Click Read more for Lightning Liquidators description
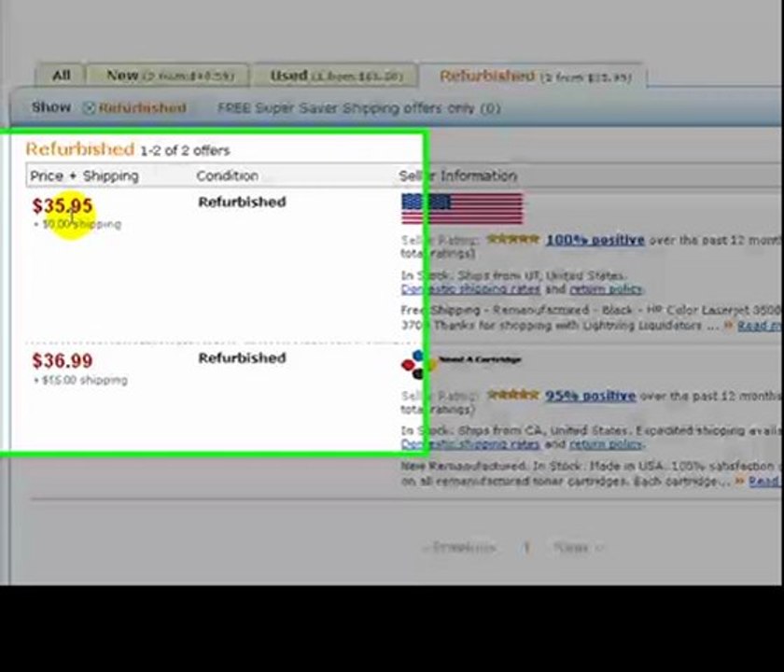The width and height of the screenshot is (784, 672). click(x=759, y=326)
